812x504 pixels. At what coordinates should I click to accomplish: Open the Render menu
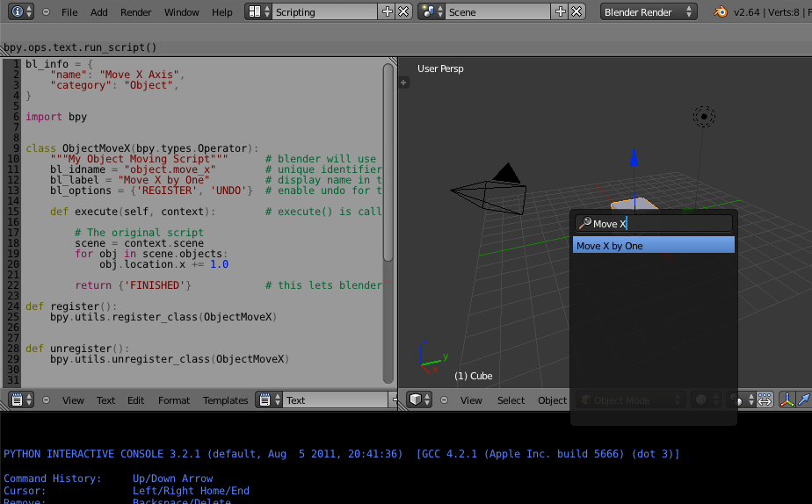[x=135, y=12]
